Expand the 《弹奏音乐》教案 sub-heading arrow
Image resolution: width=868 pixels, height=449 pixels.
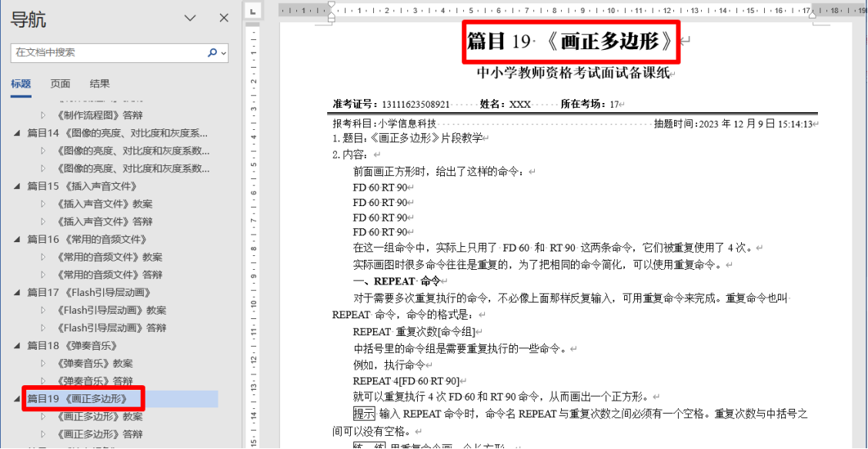[x=44, y=364]
